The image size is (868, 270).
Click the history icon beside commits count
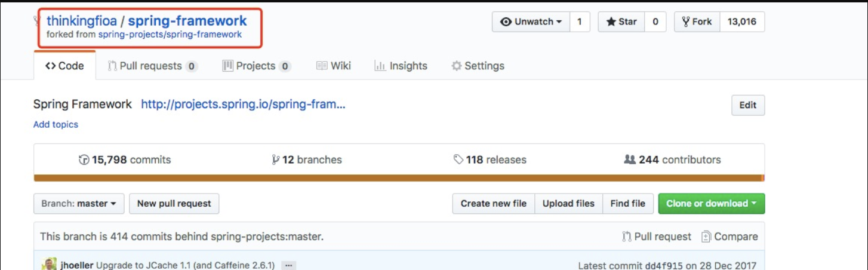(x=84, y=159)
